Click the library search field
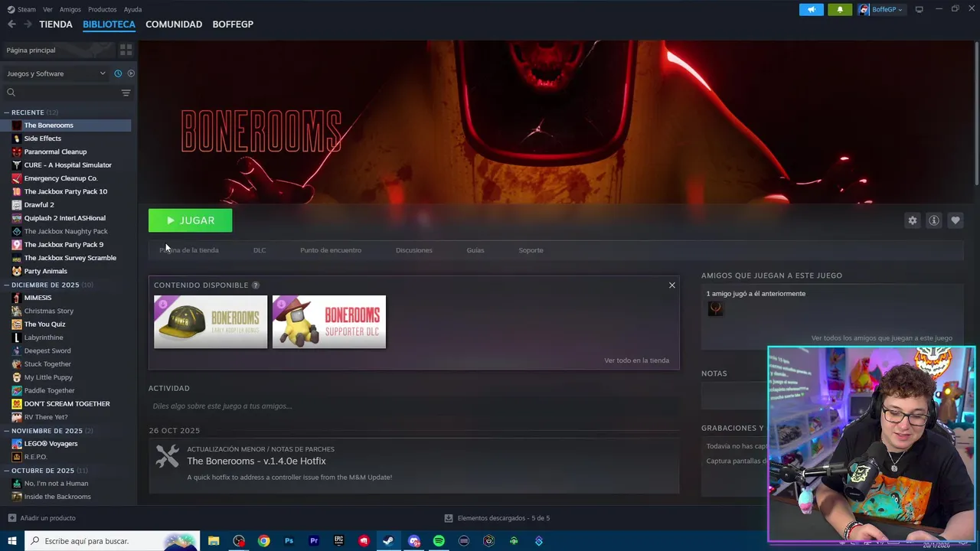 coord(61,93)
